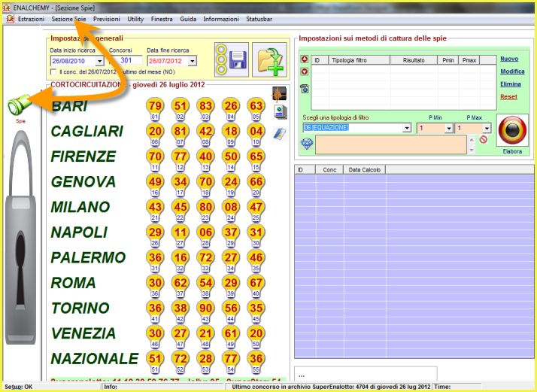Click the Concorsi number field
This screenshot has height=392, width=537.
[126, 61]
